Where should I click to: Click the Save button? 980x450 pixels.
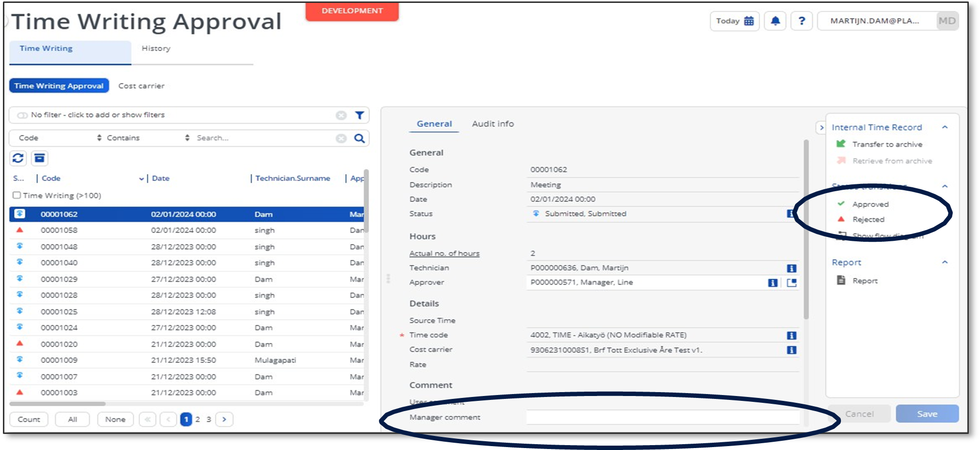coord(927,414)
